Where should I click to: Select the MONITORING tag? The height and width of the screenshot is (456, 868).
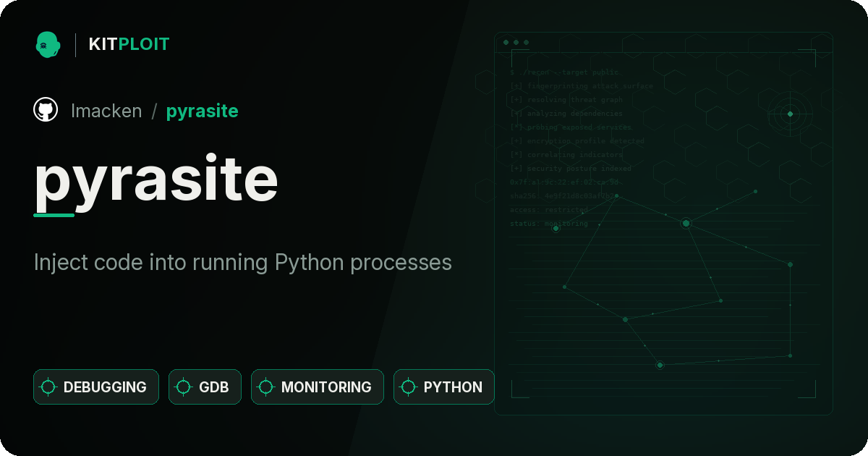click(x=318, y=387)
